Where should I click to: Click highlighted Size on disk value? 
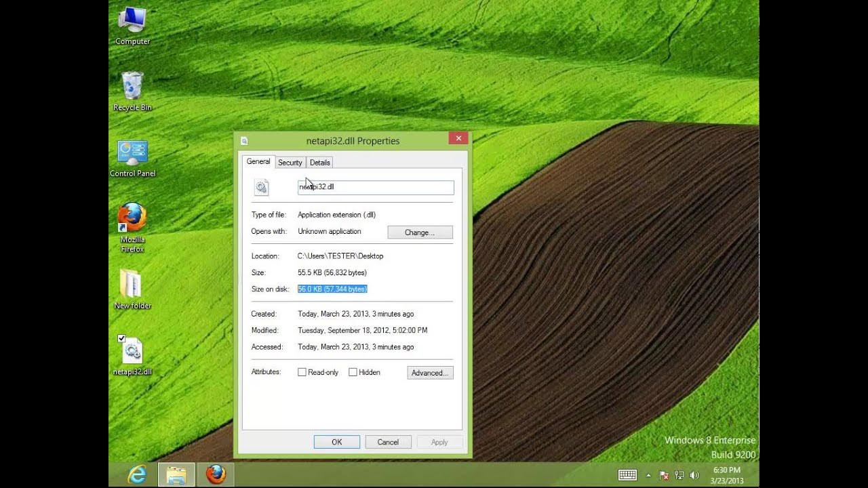click(332, 289)
